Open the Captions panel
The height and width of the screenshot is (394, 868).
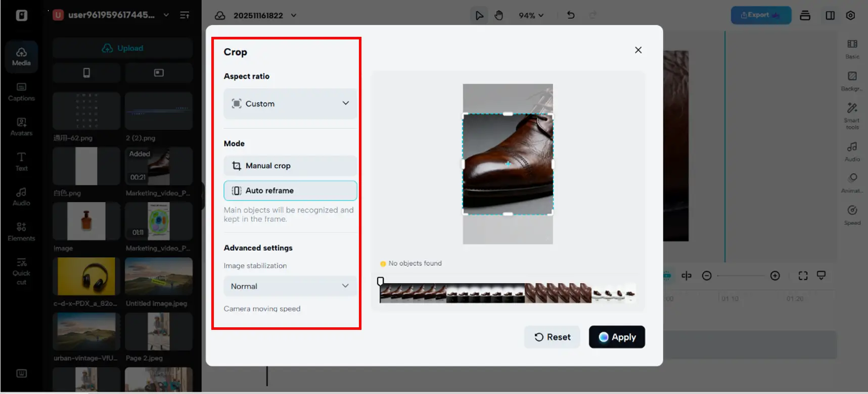(21, 91)
